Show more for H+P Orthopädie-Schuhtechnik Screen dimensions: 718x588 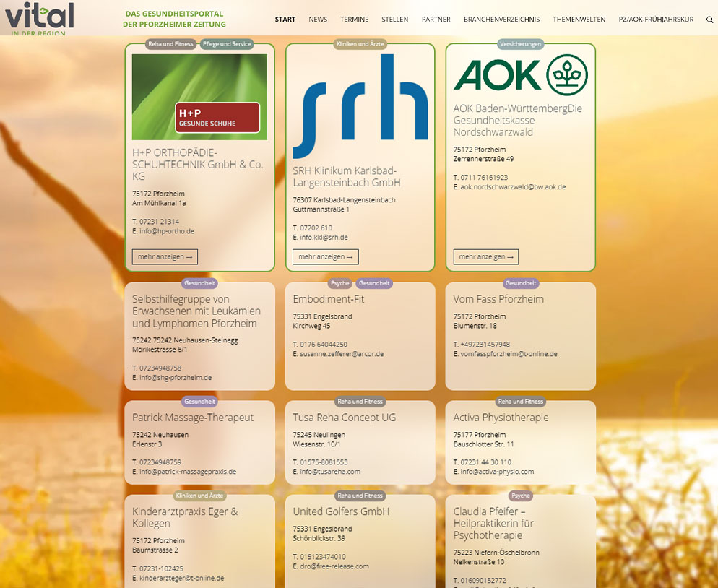[x=165, y=256]
